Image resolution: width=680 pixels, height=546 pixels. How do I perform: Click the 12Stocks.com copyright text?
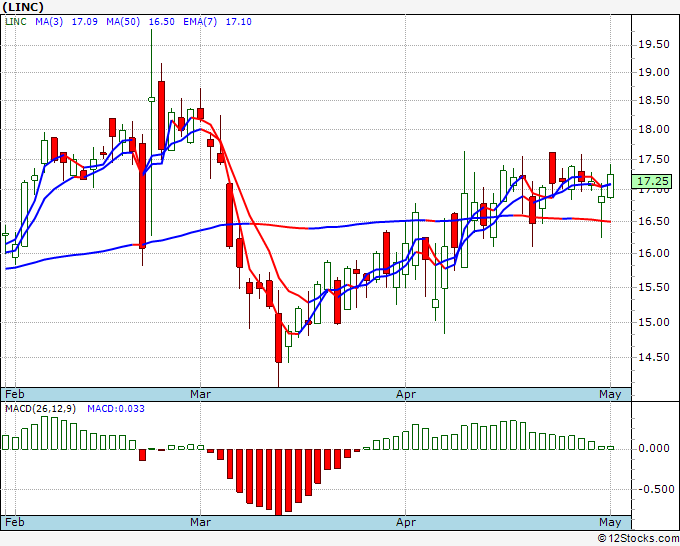click(x=638, y=538)
